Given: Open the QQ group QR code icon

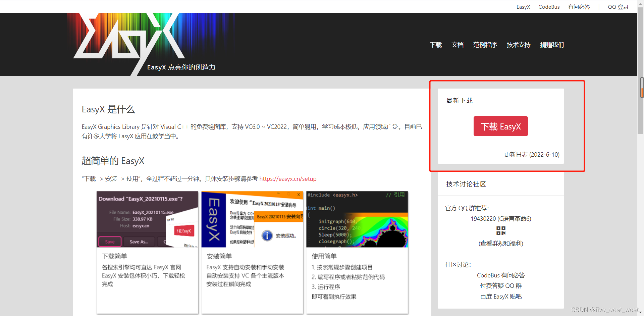Looking at the screenshot, I should 501,231.
